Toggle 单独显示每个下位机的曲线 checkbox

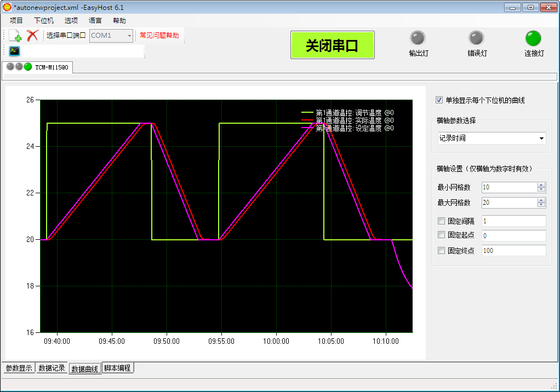(x=439, y=100)
